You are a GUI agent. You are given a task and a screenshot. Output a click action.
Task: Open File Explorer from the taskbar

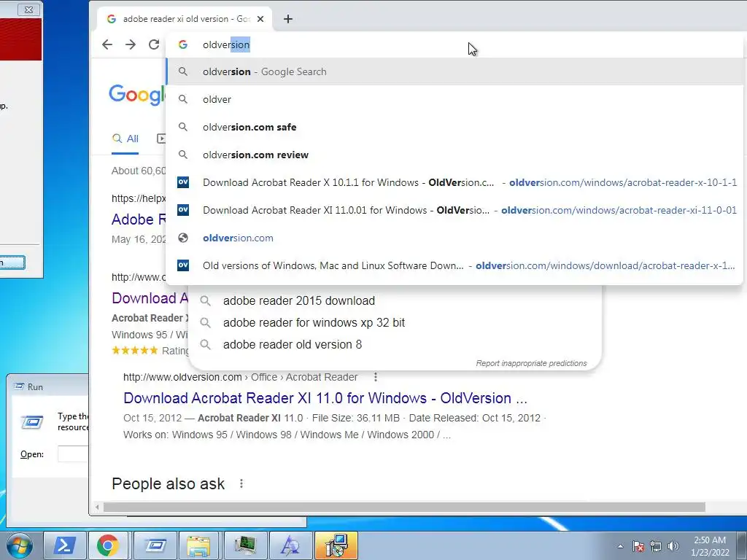199,545
